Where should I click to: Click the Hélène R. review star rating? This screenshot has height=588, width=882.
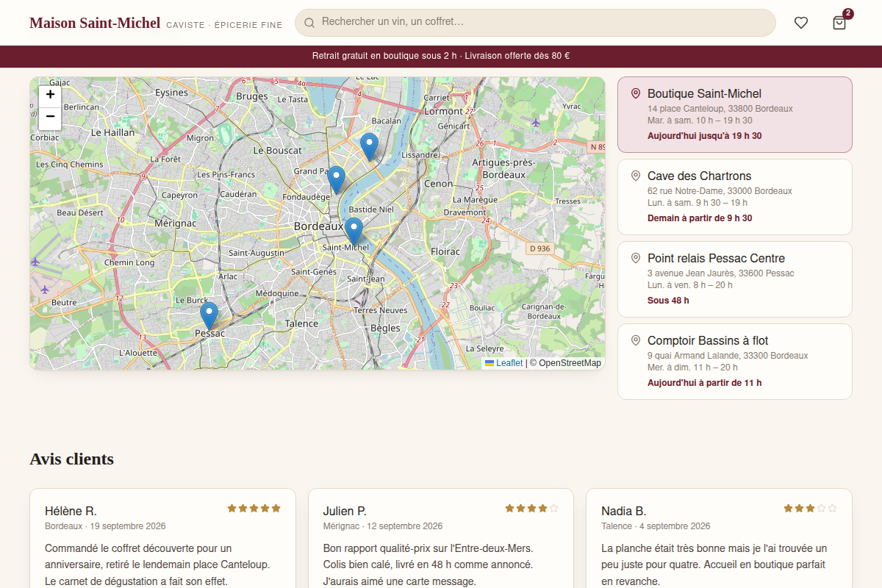[x=254, y=508]
